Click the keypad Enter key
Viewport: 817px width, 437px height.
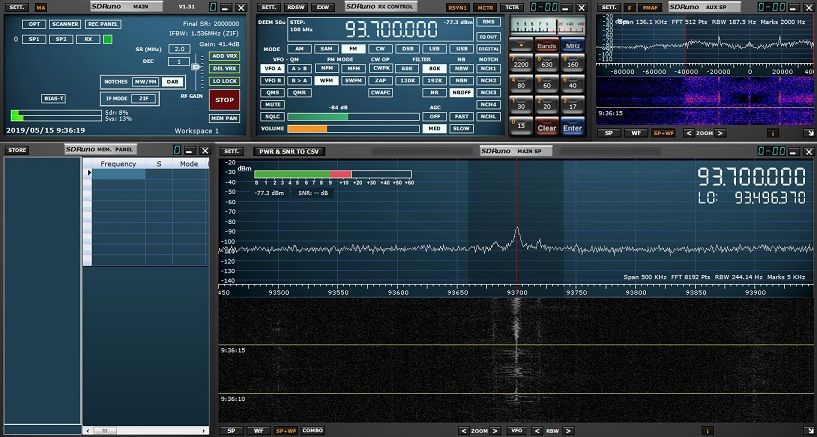573,127
